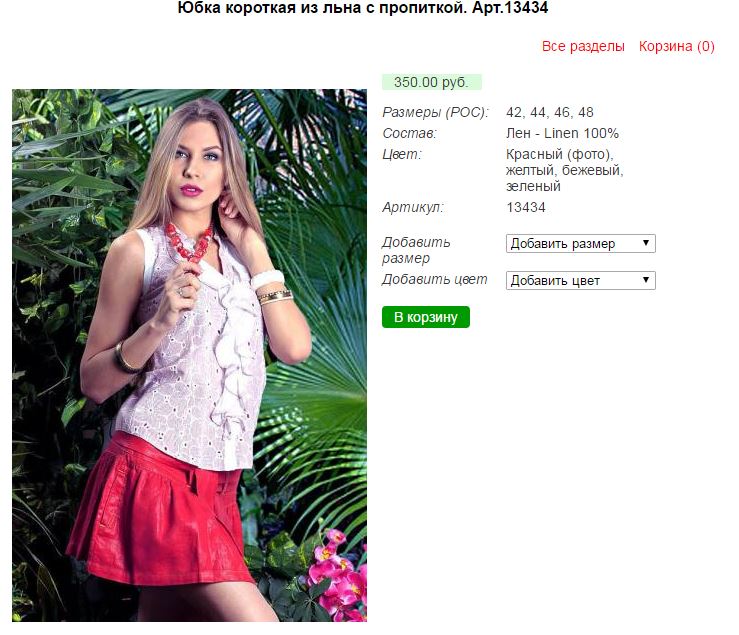This screenshot has width=739, height=635.
Task: Click the Добавить размер italic label
Action: point(416,250)
